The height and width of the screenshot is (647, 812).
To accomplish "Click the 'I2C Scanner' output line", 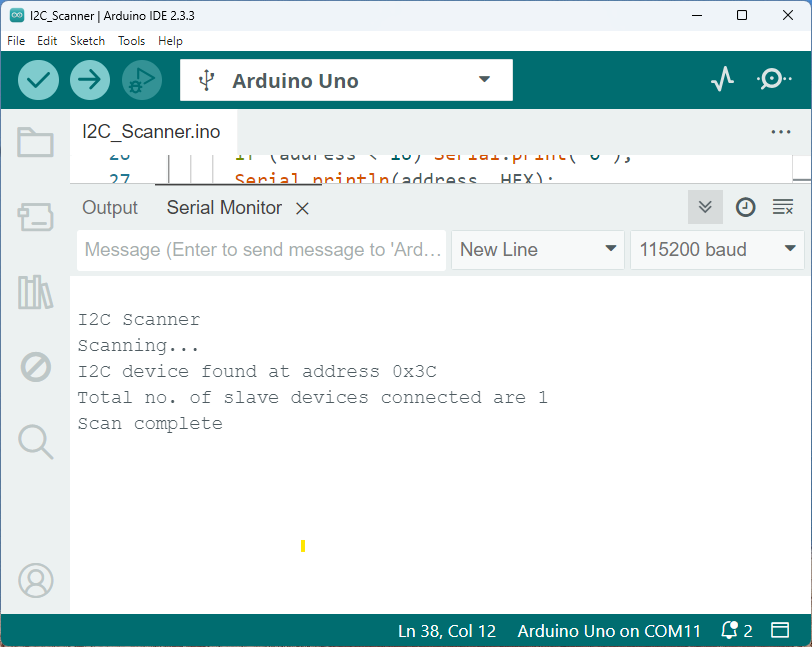I will pyautogui.click(x=139, y=320).
